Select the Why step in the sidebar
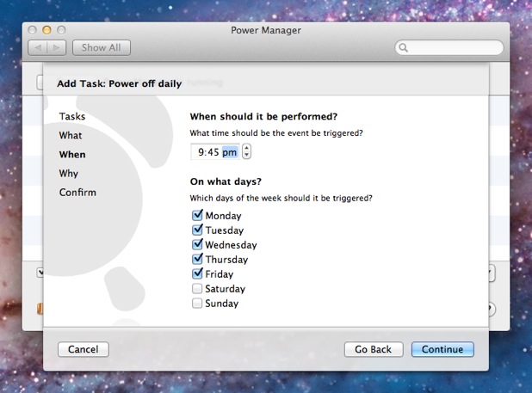This screenshot has width=532, height=393. 69,174
